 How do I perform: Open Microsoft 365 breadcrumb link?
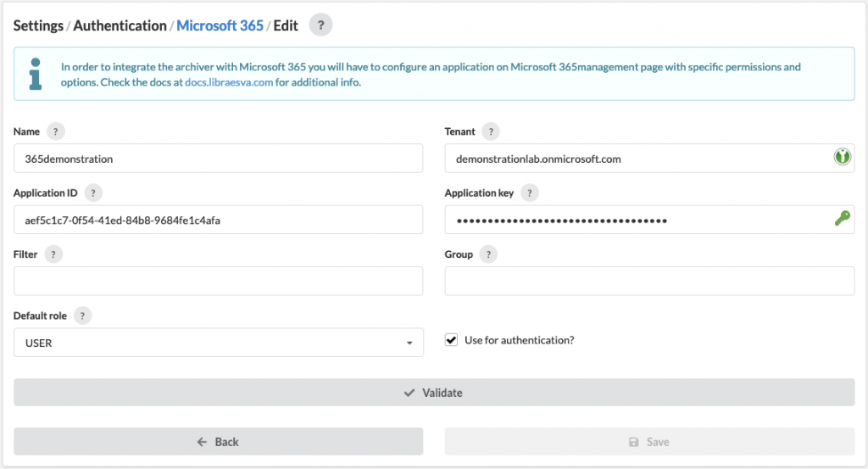[x=220, y=25]
